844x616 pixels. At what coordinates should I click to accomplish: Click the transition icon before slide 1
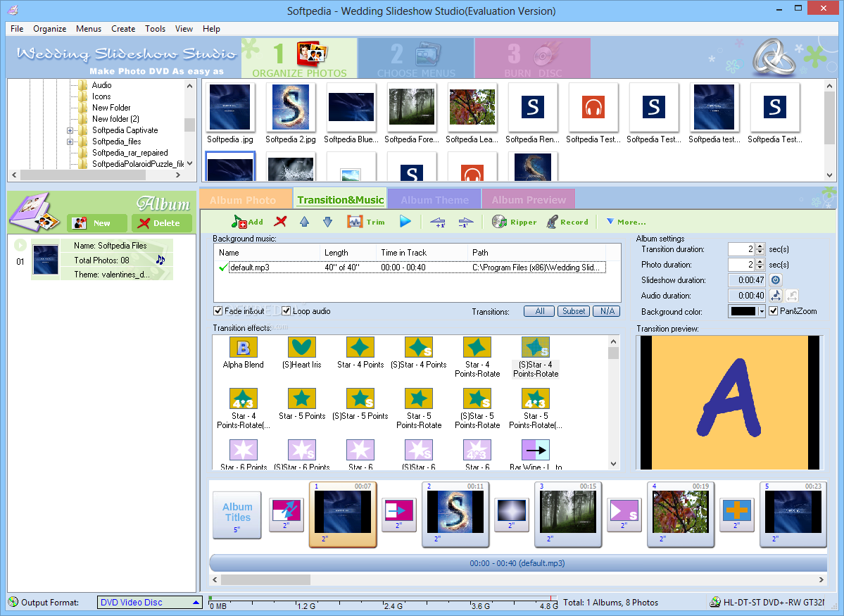click(286, 514)
